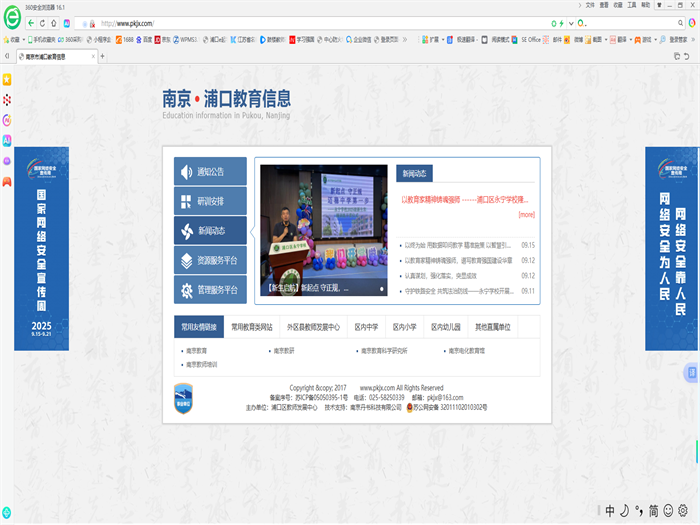Open the IME settings gear icon
This screenshot has width=700, height=525.
pyautogui.click(x=683, y=510)
